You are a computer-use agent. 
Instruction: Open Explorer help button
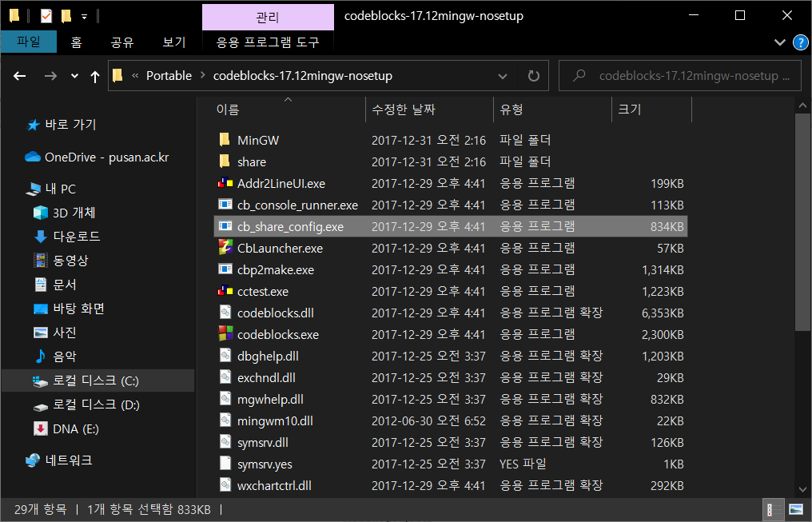tap(801, 42)
